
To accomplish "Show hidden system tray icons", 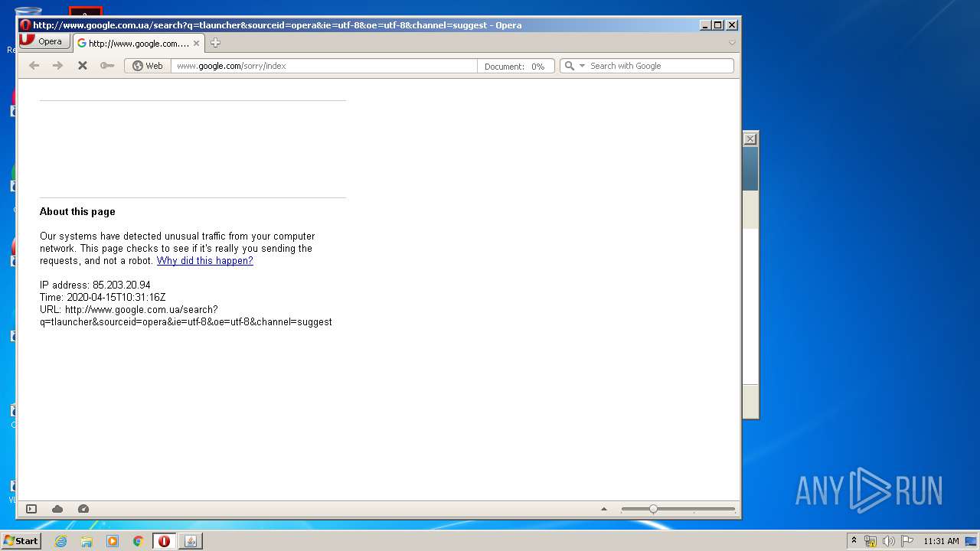I will coord(854,541).
